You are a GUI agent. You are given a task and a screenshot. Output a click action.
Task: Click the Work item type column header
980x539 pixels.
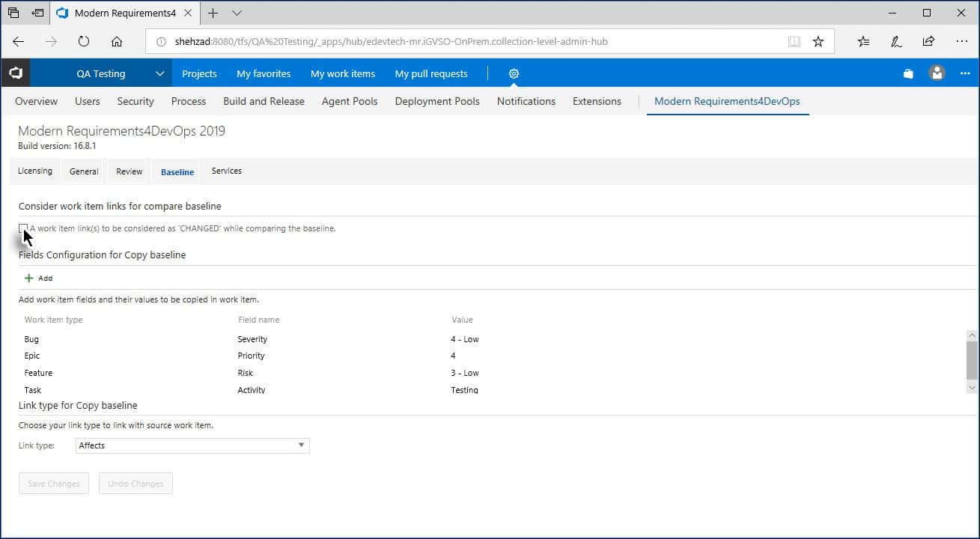coord(53,320)
